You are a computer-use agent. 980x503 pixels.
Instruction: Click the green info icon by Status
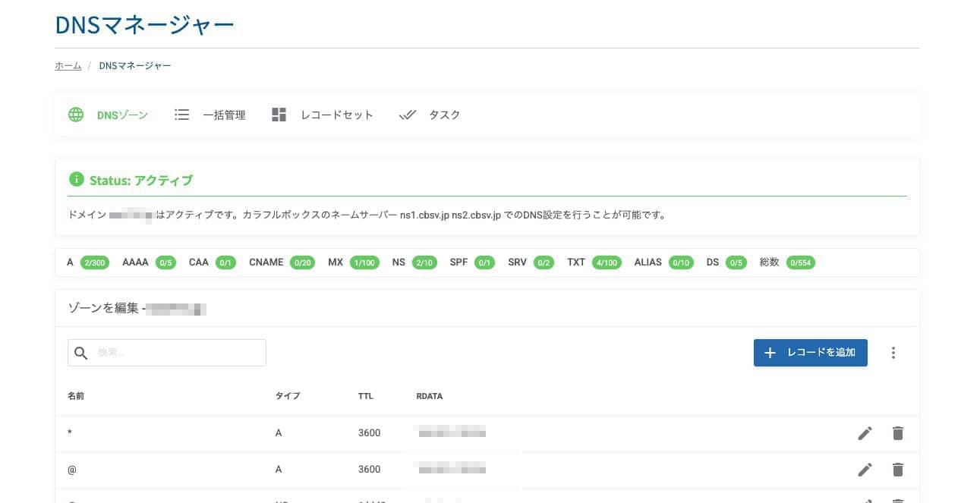[76, 180]
